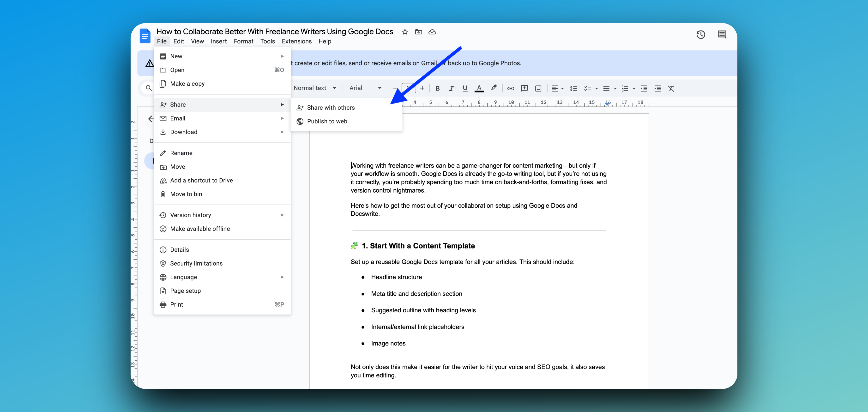Click the add comment toolbar icon
Image resolution: width=868 pixels, height=412 pixels.
coord(524,88)
